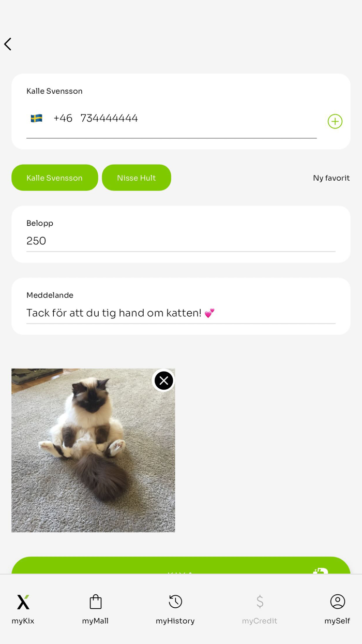This screenshot has height=644, width=362.
Task: Tap the green plus add-contact icon
Action: (335, 121)
